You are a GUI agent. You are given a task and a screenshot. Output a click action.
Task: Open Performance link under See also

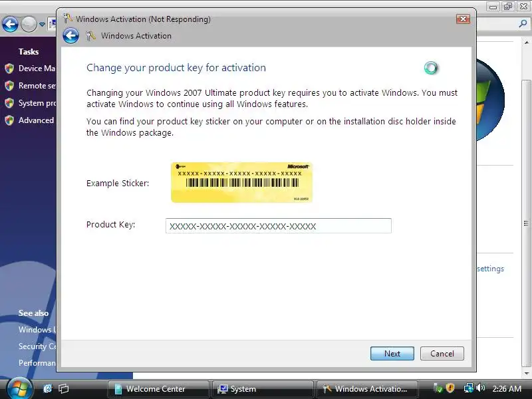coord(37,362)
